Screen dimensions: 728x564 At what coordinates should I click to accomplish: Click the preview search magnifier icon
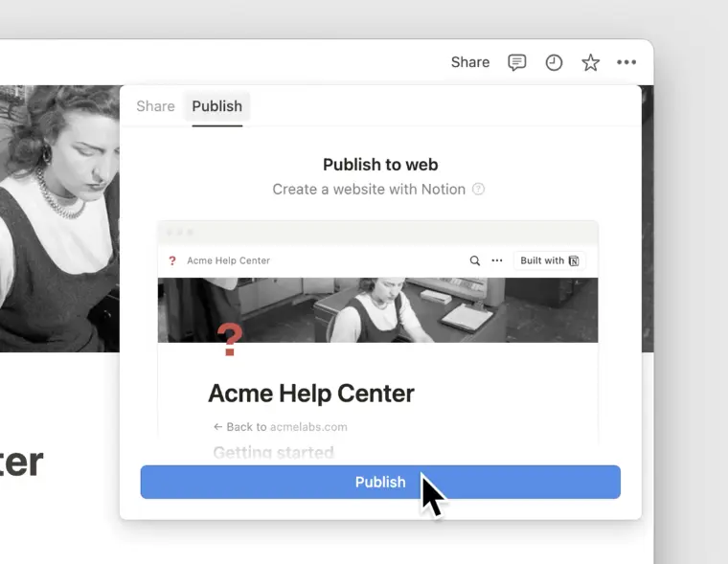tap(474, 260)
